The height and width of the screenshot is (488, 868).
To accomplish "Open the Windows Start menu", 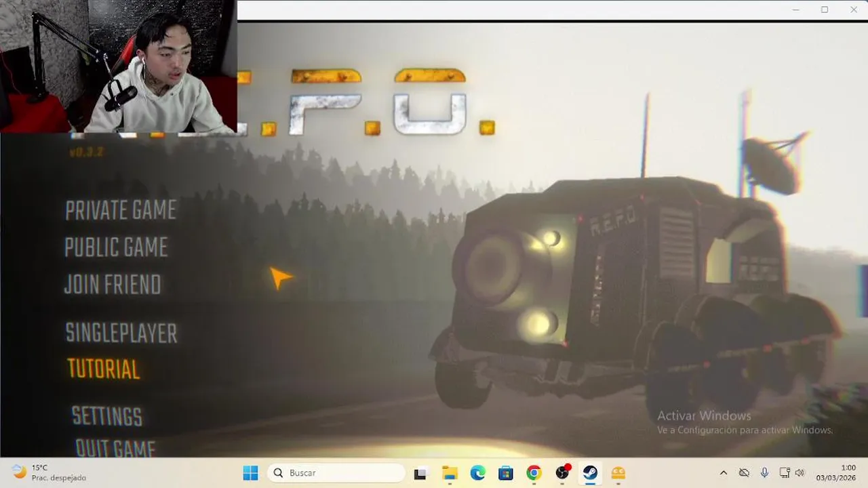I will tap(250, 473).
